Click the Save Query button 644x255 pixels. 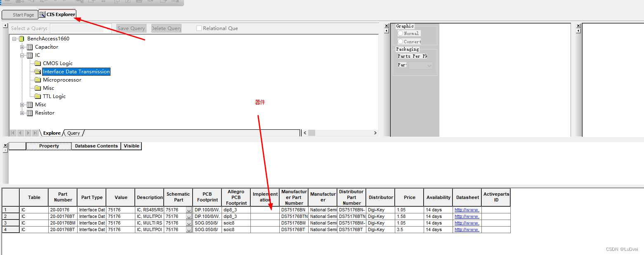[131, 28]
